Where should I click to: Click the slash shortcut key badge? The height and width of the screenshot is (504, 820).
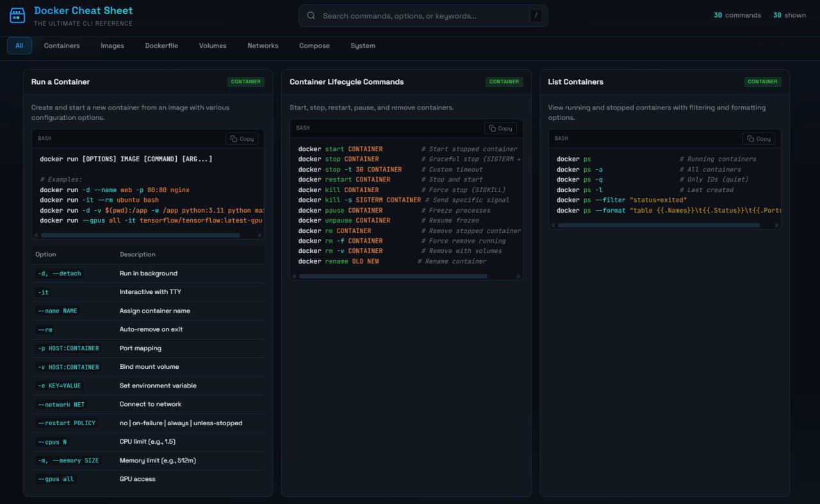pos(536,16)
